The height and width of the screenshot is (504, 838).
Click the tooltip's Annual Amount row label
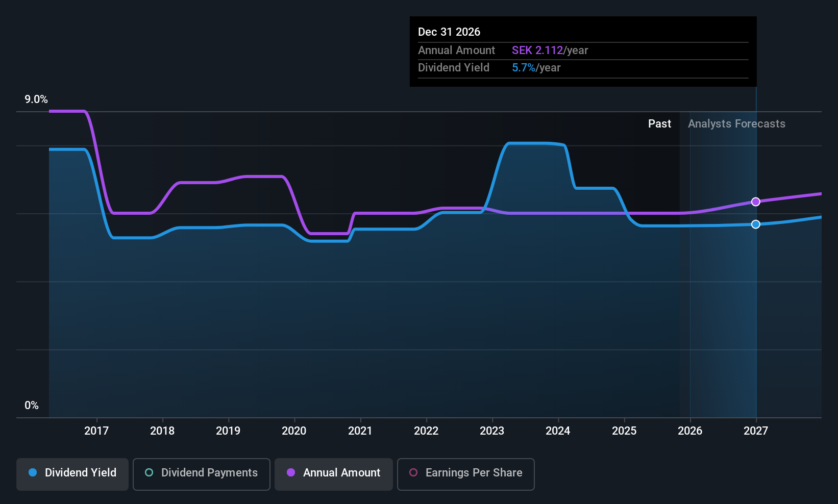[456, 51]
